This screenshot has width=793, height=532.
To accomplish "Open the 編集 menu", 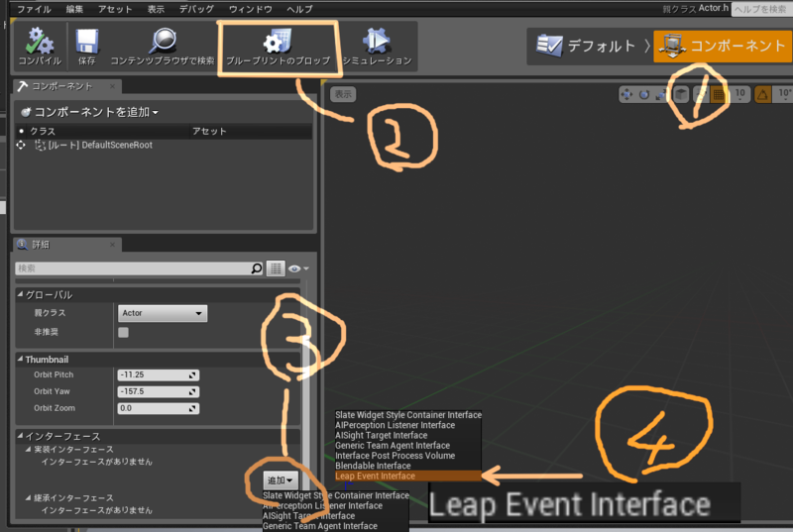I will 74,9.
